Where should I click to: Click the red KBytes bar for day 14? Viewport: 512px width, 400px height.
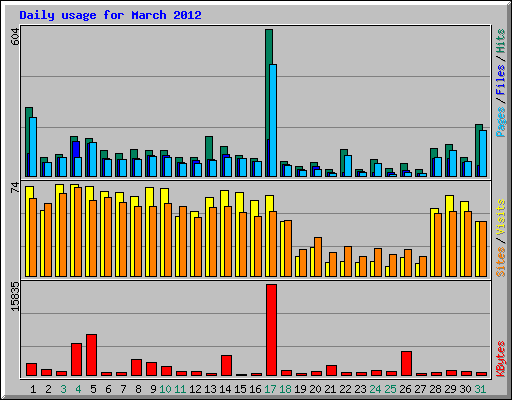click(226, 365)
